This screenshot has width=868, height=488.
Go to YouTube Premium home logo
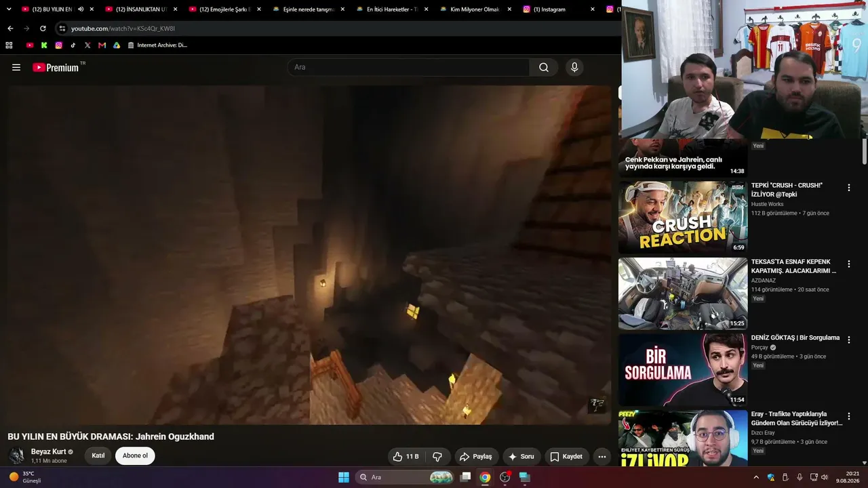coord(56,67)
